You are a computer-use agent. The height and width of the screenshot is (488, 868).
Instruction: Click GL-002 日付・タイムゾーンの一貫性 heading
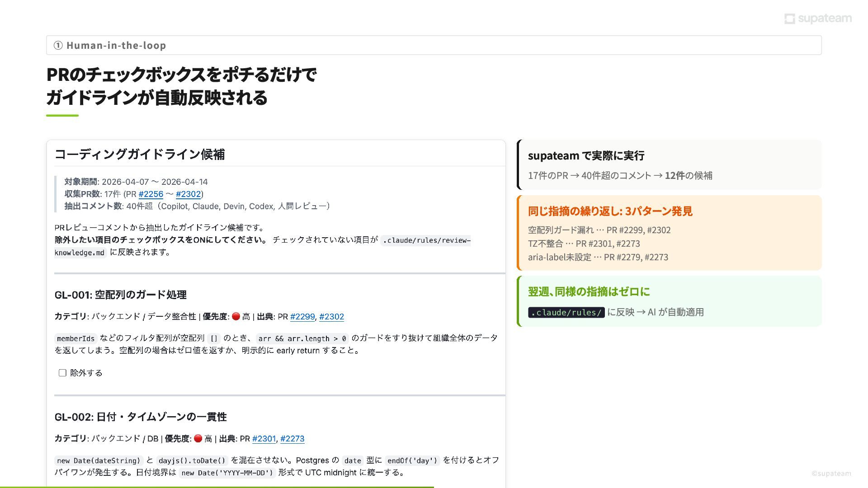tap(140, 417)
